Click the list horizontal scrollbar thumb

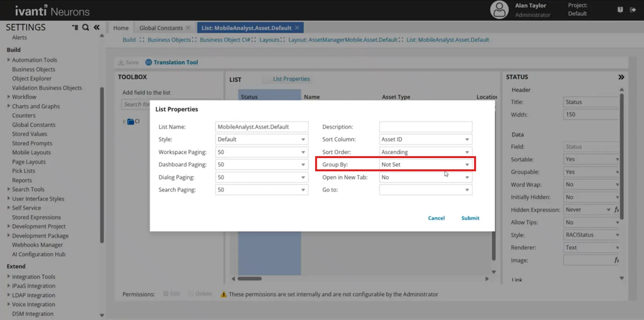click(250, 278)
